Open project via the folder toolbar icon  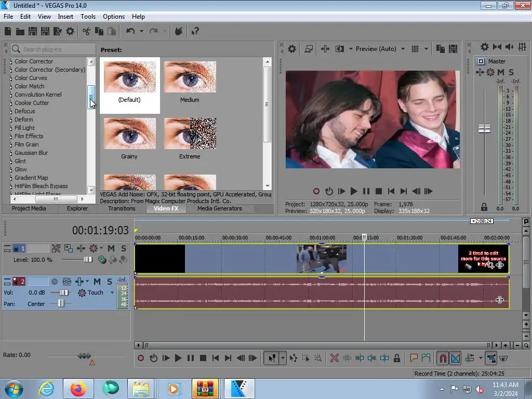(20, 31)
